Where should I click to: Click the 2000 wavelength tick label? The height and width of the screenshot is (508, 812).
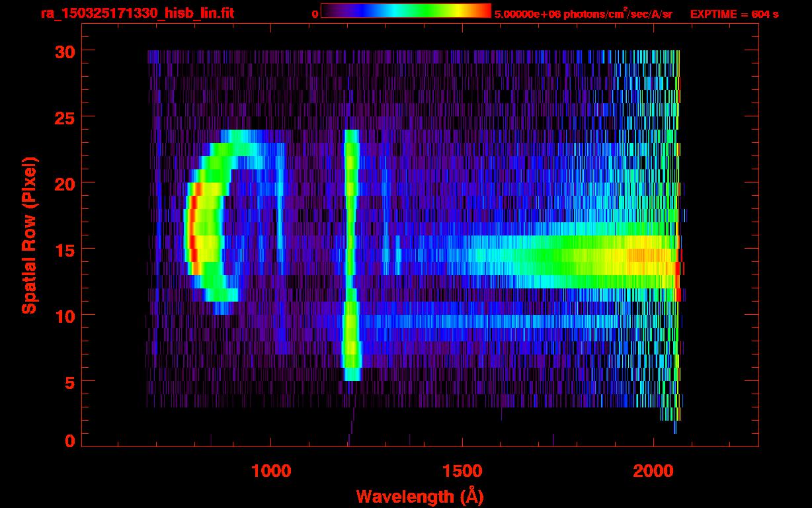[x=653, y=471]
